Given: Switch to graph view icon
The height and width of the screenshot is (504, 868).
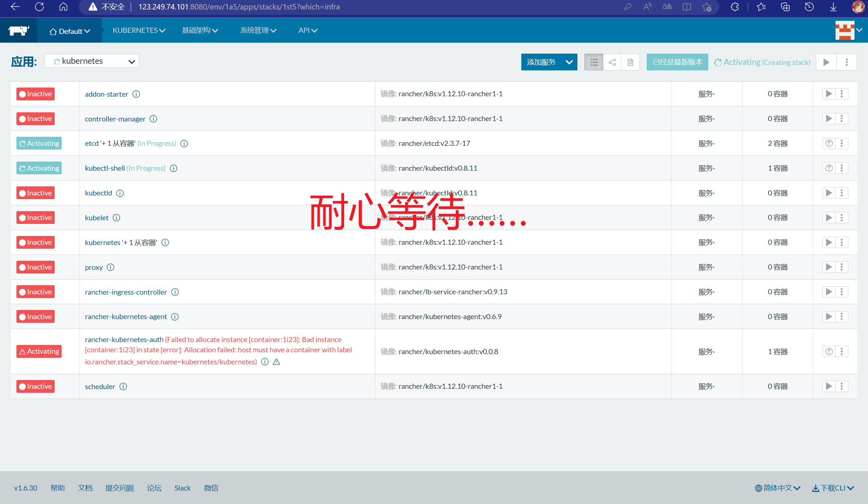Looking at the screenshot, I should [612, 62].
